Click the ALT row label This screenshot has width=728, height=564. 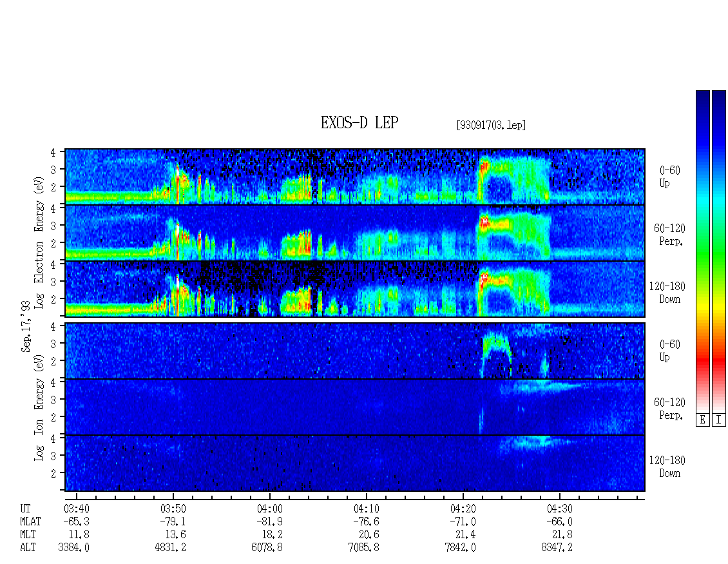click(28, 548)
